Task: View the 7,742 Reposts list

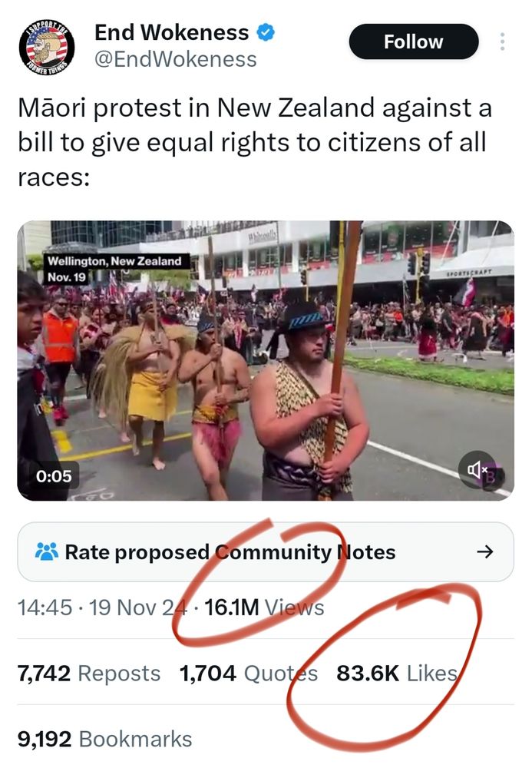Action: click(x=88, y=673)
